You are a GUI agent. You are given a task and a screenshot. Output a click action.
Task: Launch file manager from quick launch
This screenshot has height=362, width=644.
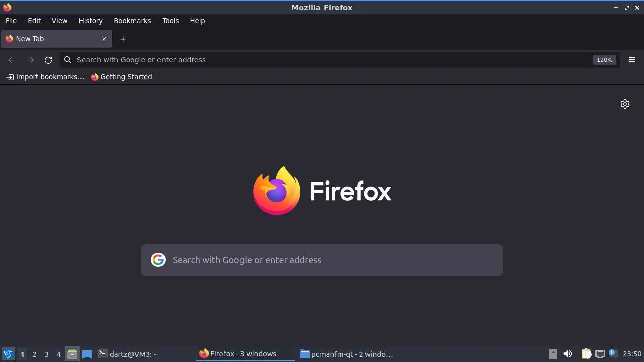72,354
